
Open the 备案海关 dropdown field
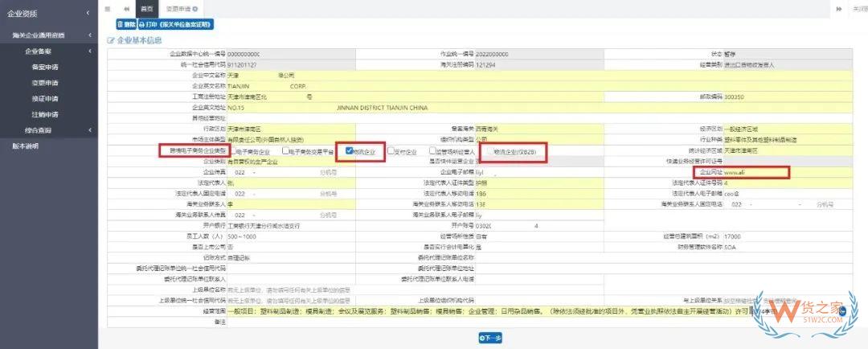(x=539, y=129)
